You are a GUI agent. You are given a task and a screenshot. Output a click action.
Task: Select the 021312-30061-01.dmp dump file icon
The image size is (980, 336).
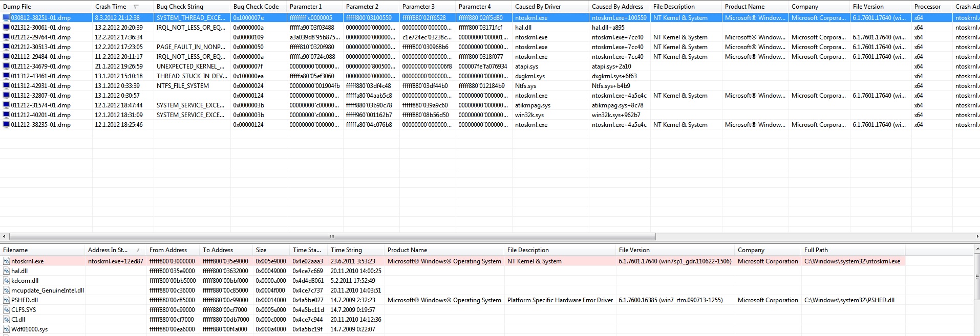(x=6, y=28)
